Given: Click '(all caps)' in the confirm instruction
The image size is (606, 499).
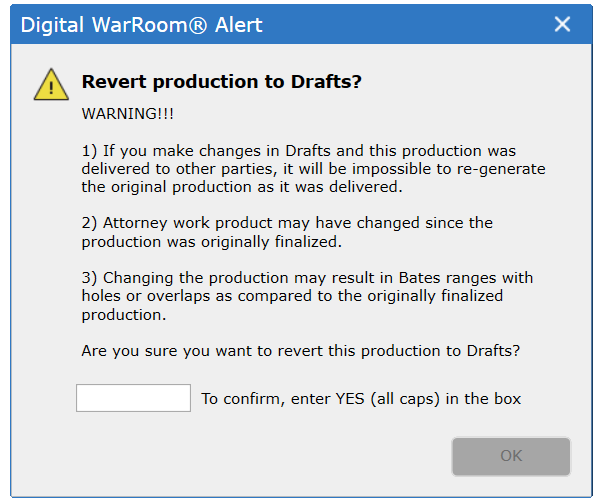Looking at the screenshot, I should [405, 399].
